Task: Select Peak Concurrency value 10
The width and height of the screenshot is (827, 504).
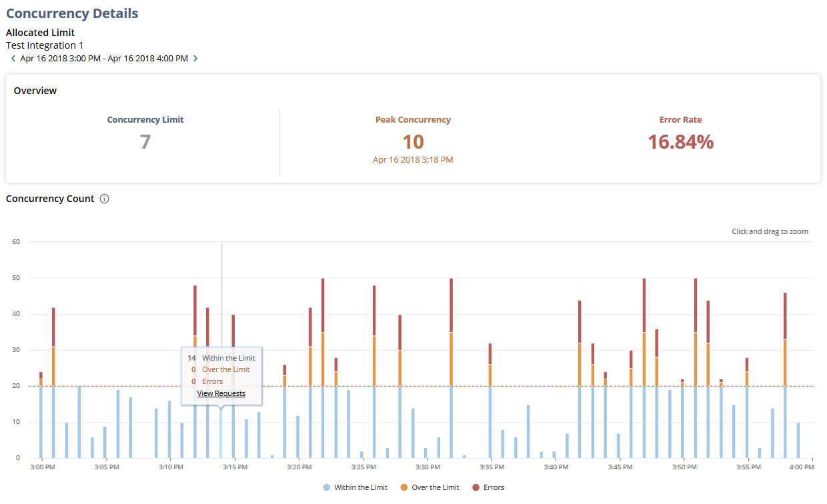Action: (413, 141)
